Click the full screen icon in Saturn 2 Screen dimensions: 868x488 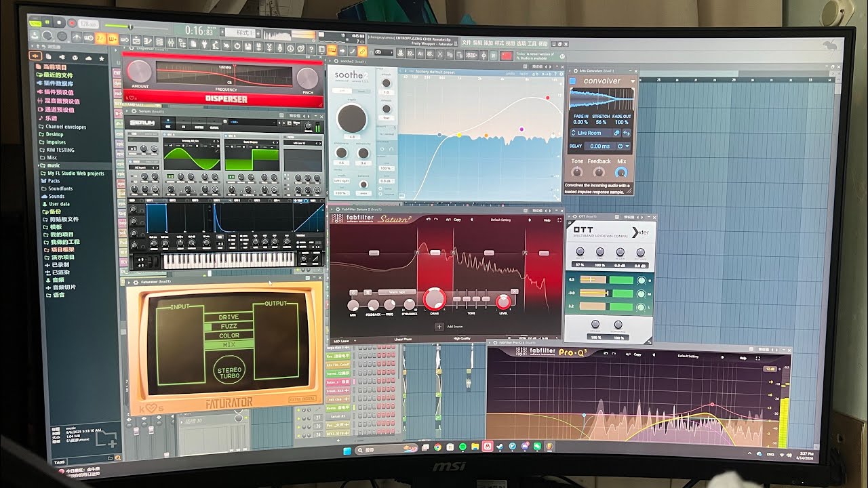[x=559, y=220]
